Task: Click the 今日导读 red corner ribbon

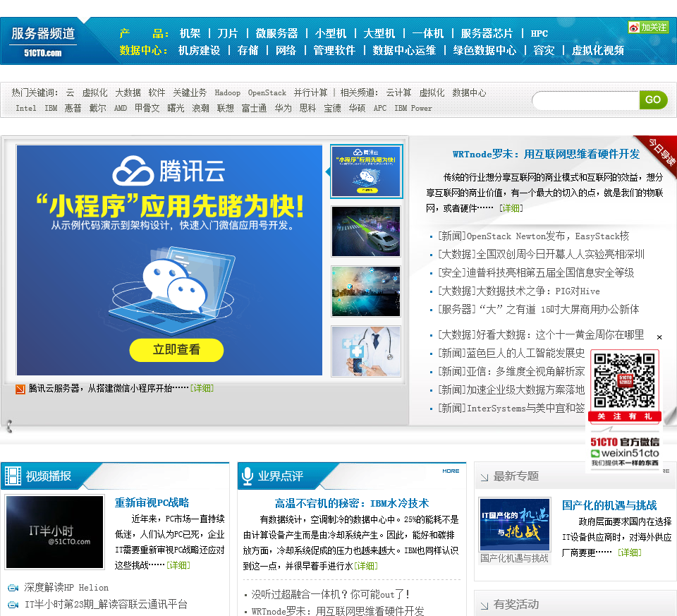Action: 661,152
